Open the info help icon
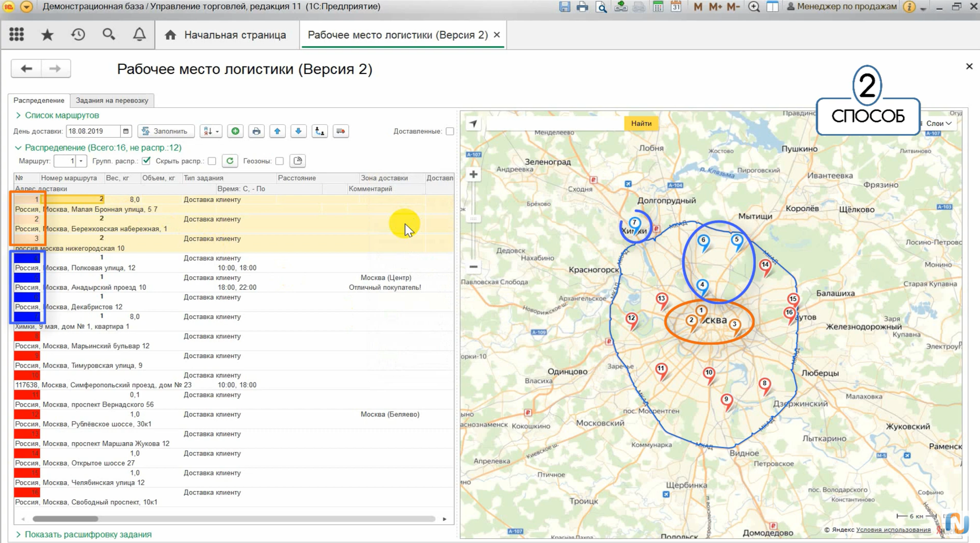The width and height of the screenshot is (980, 543). click(909, 7)
